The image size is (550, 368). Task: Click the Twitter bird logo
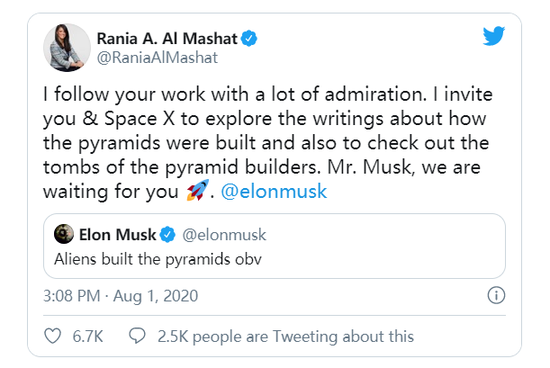(x=494, y=36)
